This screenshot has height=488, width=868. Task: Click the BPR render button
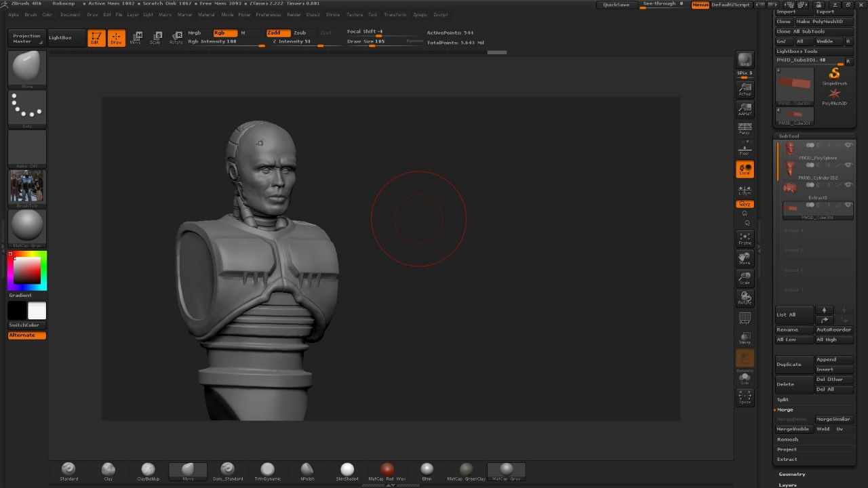(x=745, y=60)
